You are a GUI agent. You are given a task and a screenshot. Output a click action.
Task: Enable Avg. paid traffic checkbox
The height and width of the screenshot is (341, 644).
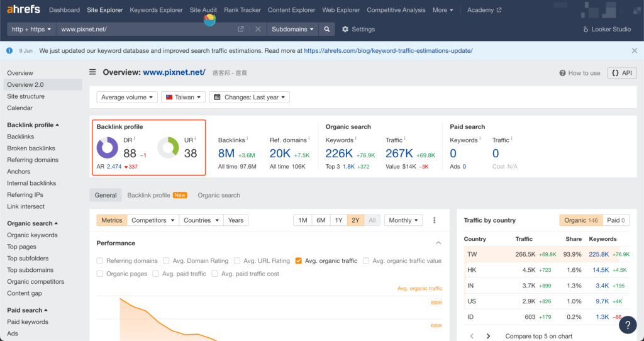pos(156,274)
